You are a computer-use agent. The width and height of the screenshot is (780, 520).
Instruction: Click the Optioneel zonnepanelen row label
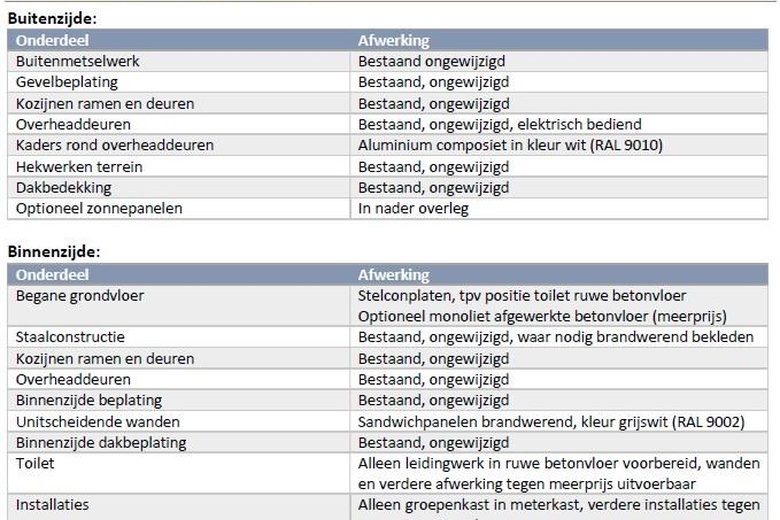[99, 208]
